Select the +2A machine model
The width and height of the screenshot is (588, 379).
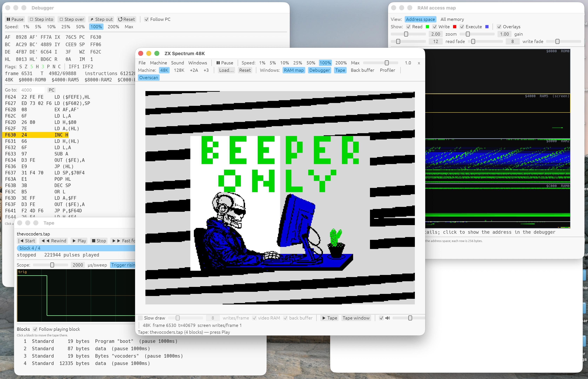point(194,70)
